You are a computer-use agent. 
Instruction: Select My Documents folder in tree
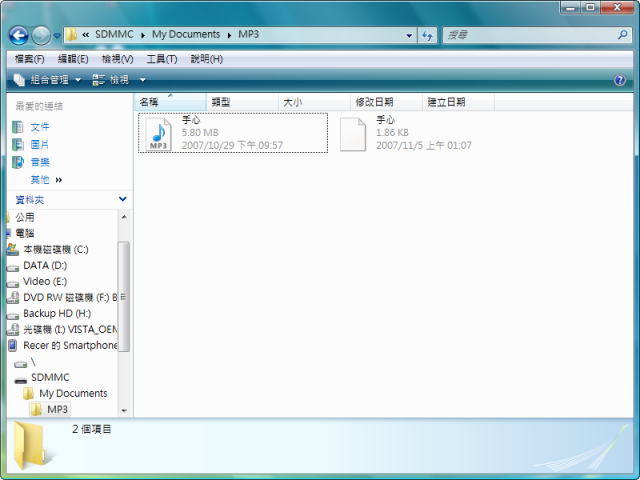pyautogui.click(x=73, y=393)
